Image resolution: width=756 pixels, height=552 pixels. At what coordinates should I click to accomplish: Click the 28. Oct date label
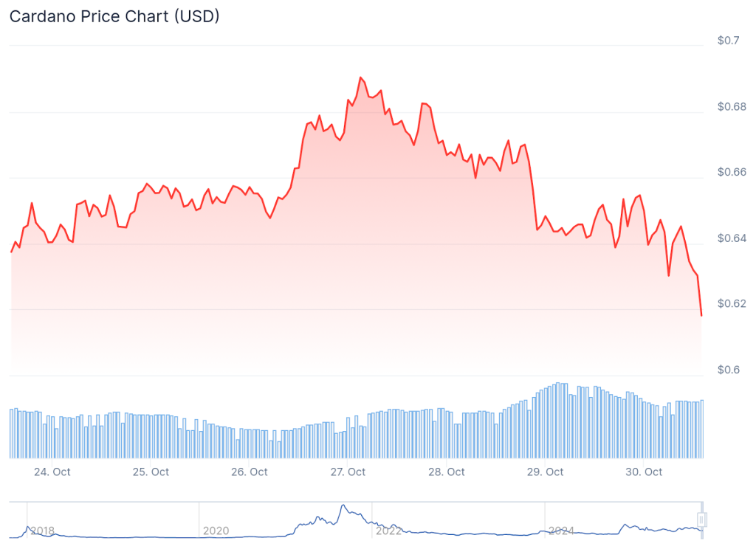click(x=446, y=472)
